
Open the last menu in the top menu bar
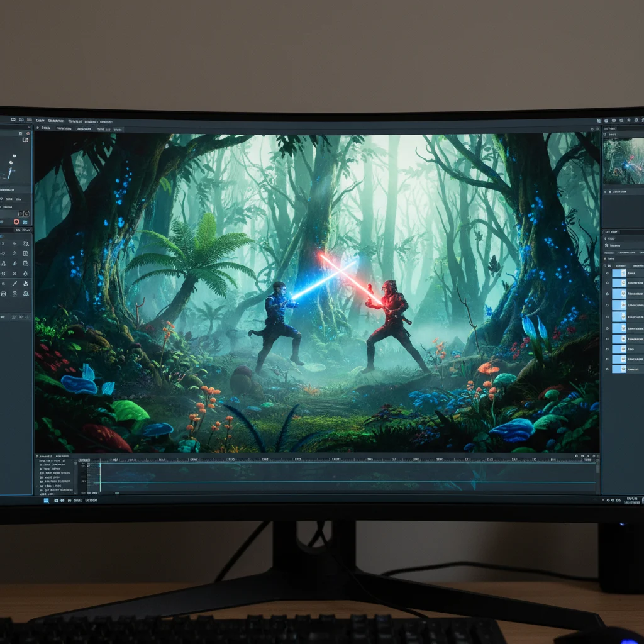[106, 121]
